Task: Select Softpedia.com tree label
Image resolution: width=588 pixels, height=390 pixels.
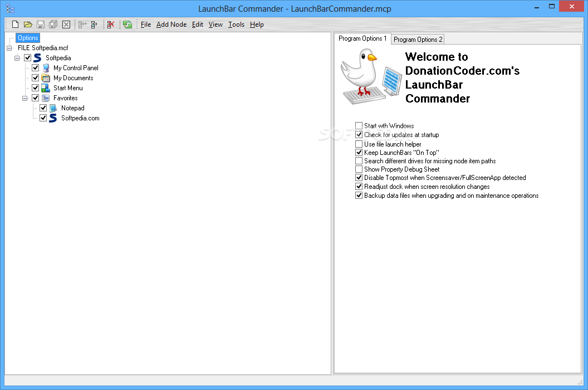Action: 80,118
